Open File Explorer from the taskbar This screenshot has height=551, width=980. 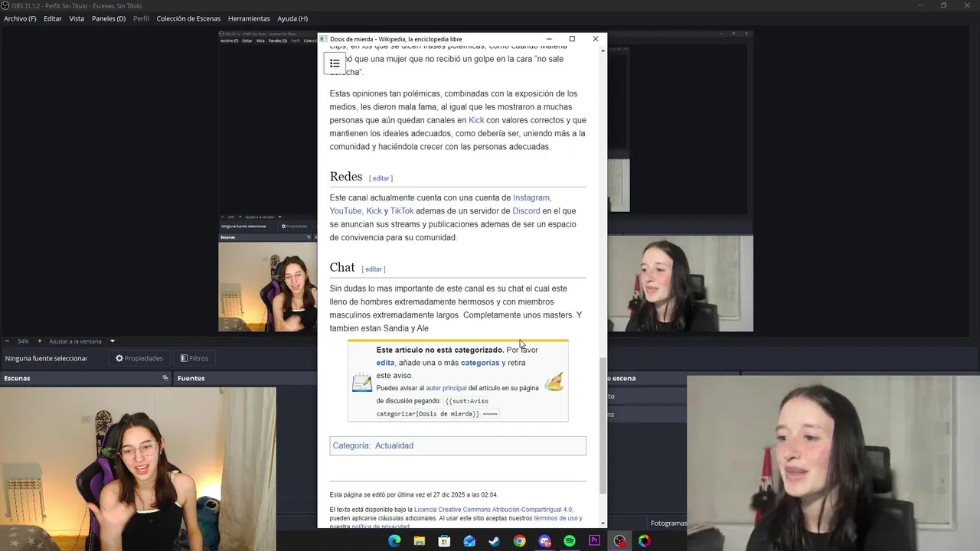[420, 541]
